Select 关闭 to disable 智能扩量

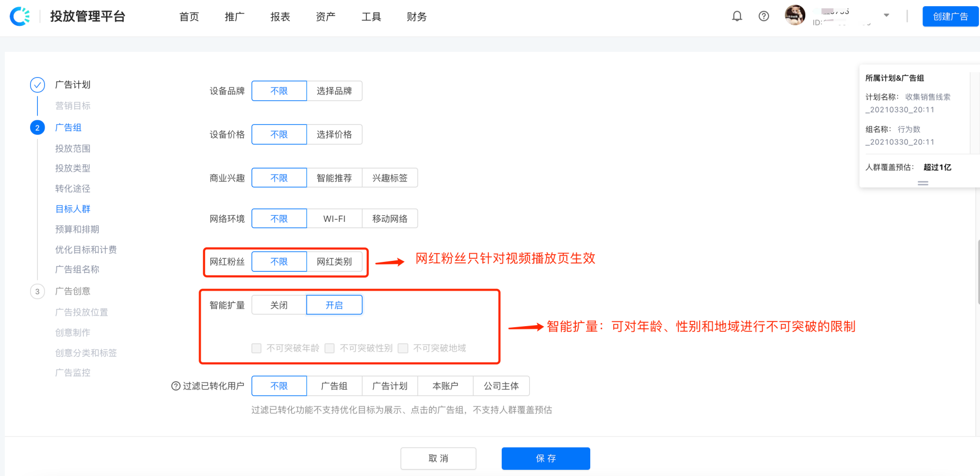click(278, 305)
